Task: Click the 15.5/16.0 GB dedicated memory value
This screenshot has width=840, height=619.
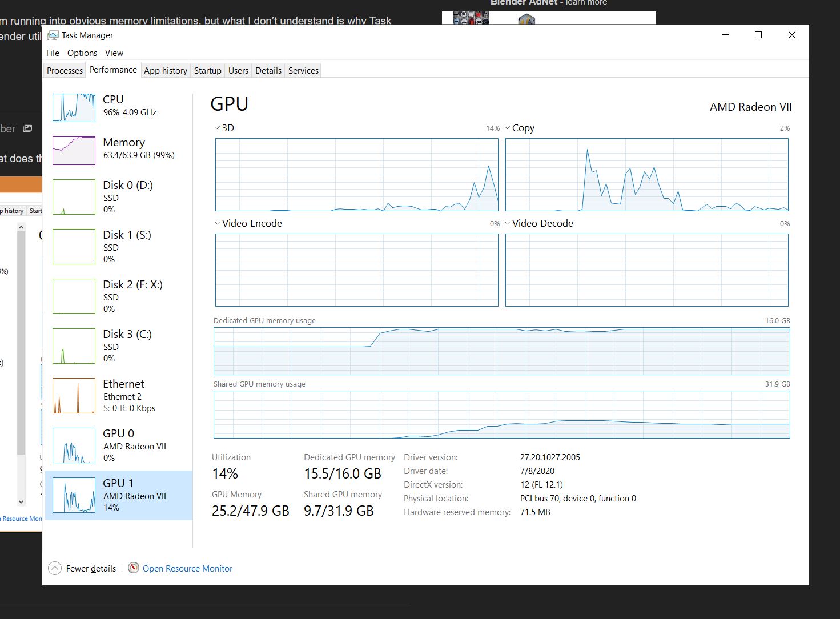Action: tap(343, 473)
